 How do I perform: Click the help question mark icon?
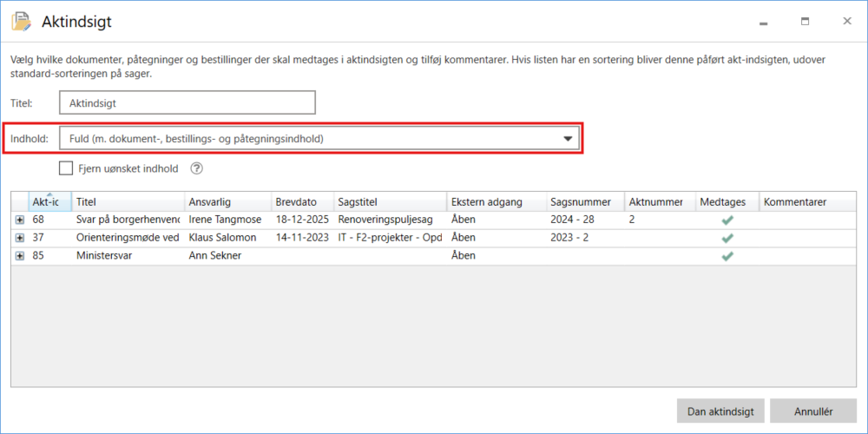click(x=196, y=169)
